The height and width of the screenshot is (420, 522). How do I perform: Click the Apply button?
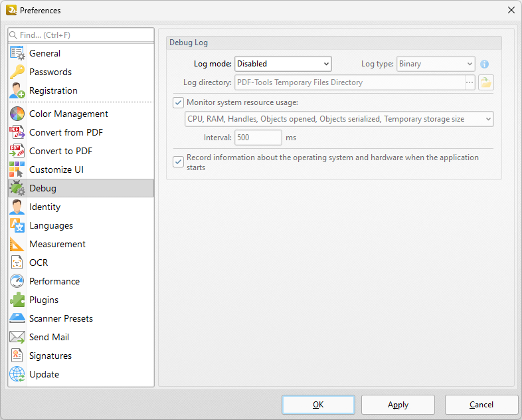coord(398,405)
